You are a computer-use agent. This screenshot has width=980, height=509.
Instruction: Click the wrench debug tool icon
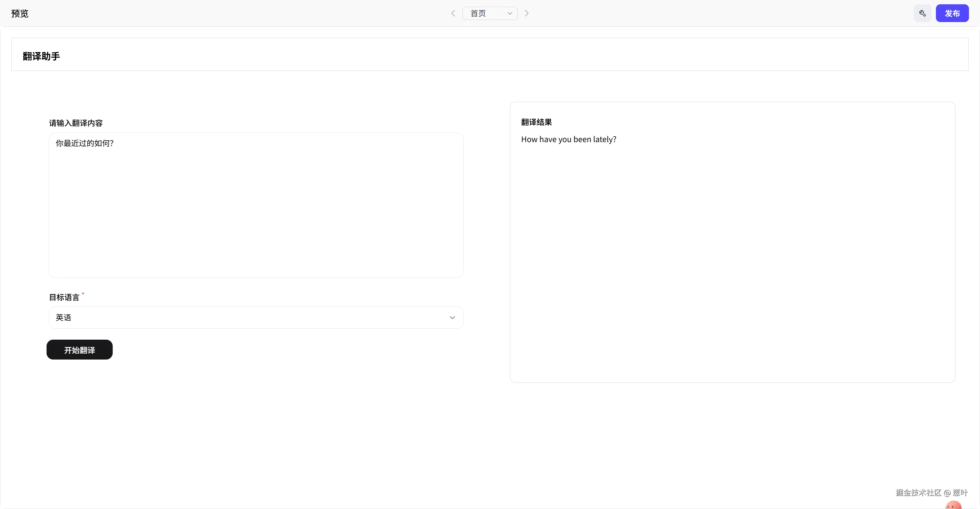(922, 13)
